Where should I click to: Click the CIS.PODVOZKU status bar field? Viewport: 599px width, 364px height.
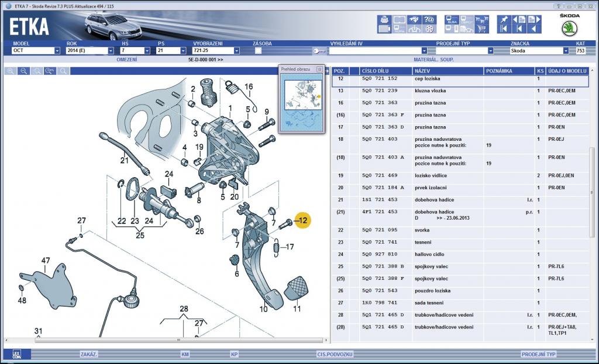[x=335, y=355]
